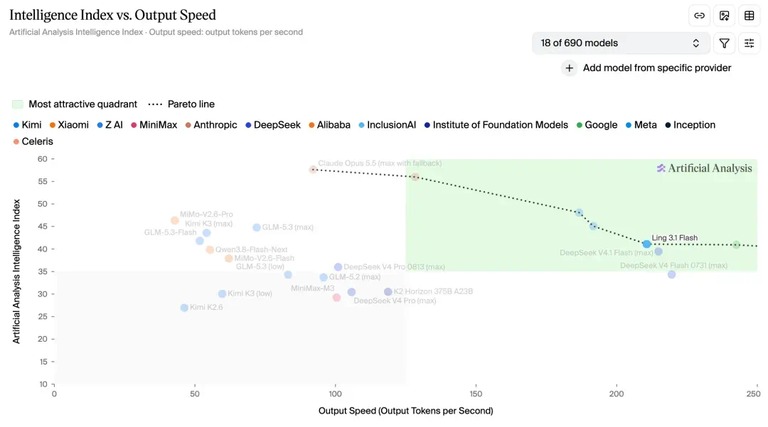Select Claude Opus 5.5 data point
The width and height of the screenshot is (768, 427).
click(313, 170)
